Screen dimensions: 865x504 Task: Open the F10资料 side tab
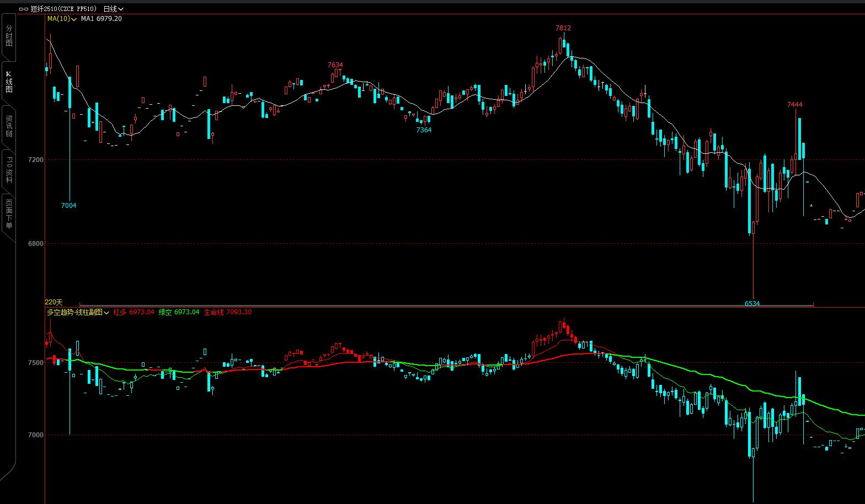[x=9, y=170]
